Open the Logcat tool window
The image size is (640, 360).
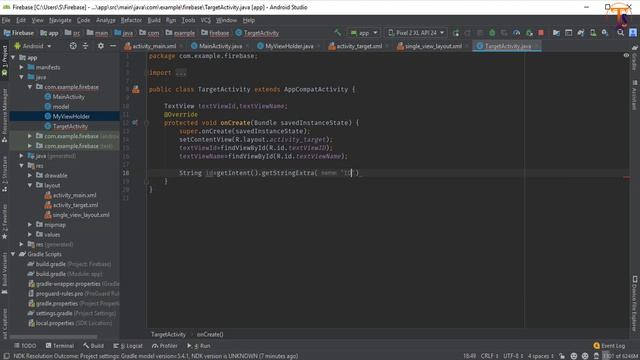click(x=128, y=346)
